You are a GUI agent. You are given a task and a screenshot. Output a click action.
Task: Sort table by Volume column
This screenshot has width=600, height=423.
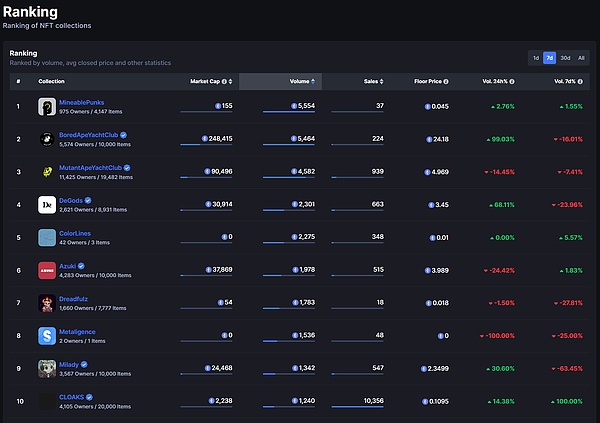coord(300,80)
